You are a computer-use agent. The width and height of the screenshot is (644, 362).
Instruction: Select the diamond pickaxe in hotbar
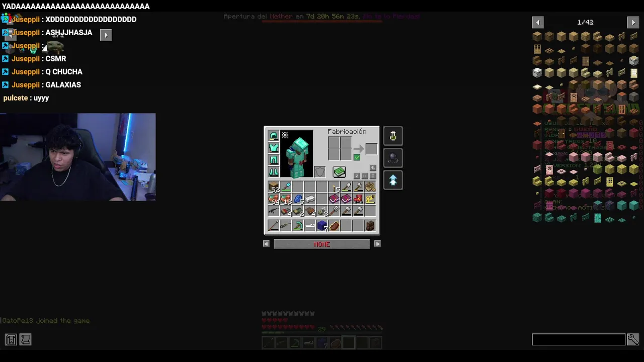(298, 226)
